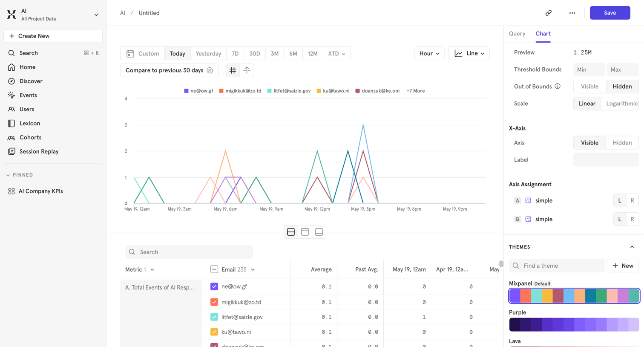Collapse the Themes section
This screenshot has height=347, width=644.
point(632,247)
